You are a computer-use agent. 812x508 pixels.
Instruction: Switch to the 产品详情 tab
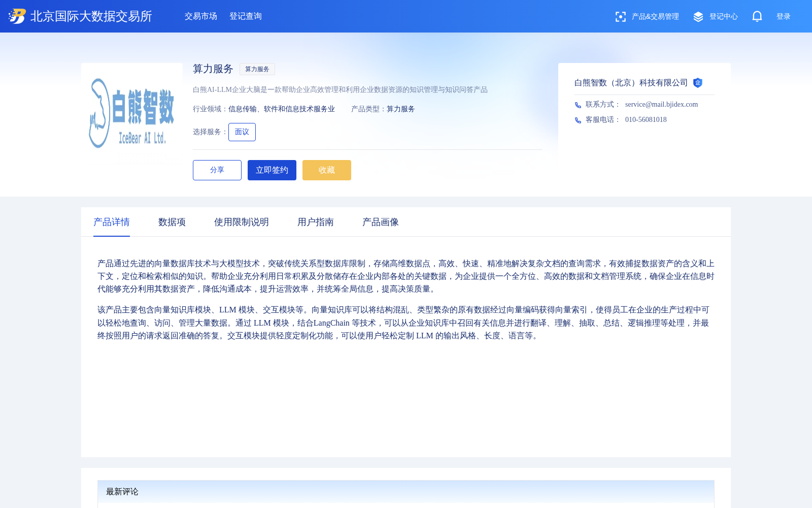click(112, 222)
